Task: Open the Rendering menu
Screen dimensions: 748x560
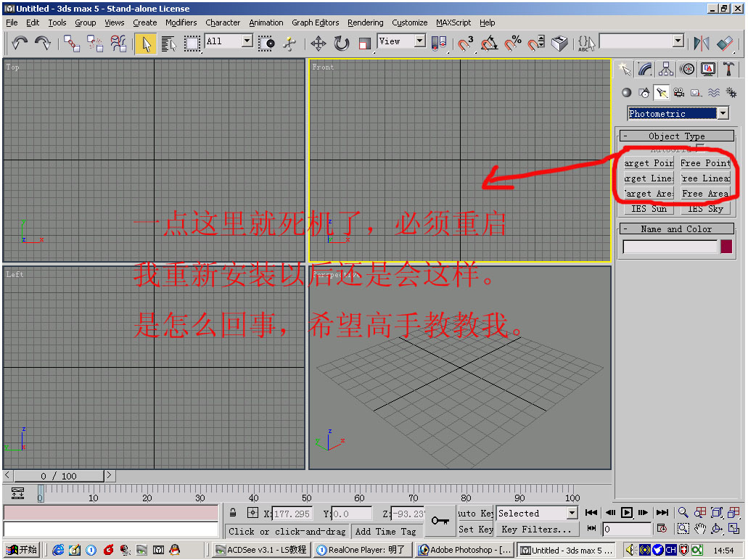Action: point(365,22)
